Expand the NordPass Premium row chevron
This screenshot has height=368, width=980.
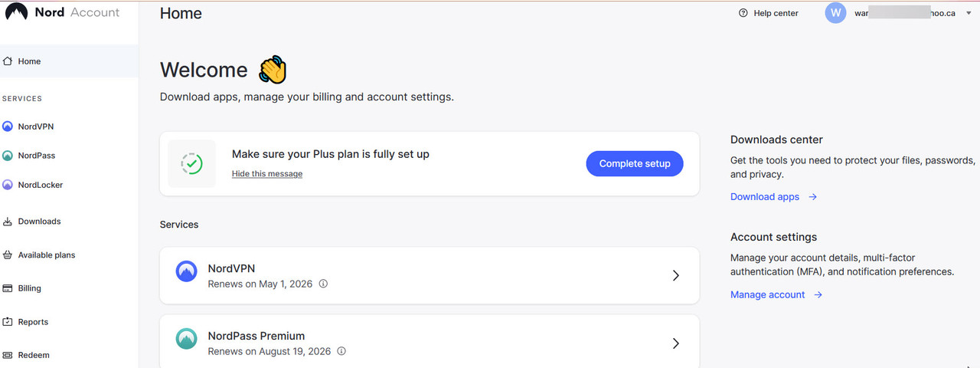(675, 343)
